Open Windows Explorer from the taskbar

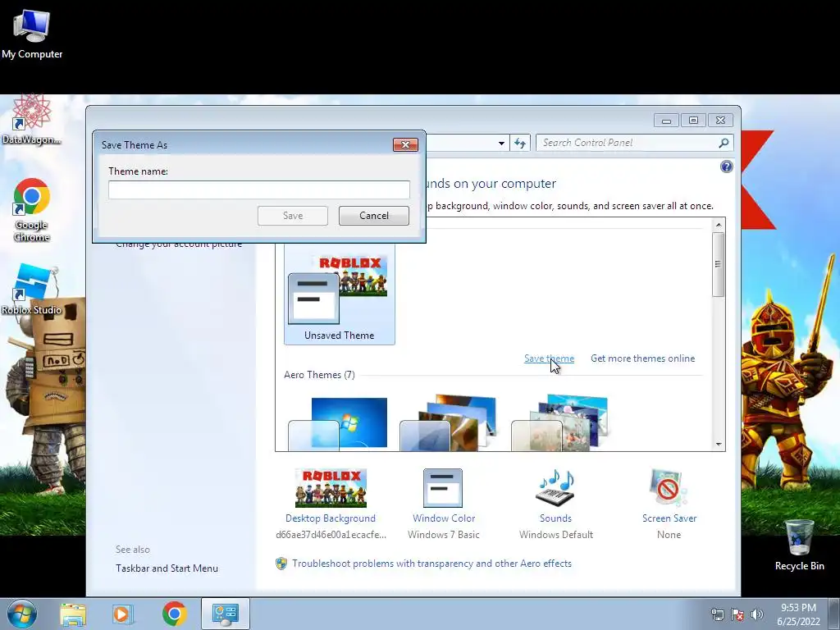click(73, 614)
